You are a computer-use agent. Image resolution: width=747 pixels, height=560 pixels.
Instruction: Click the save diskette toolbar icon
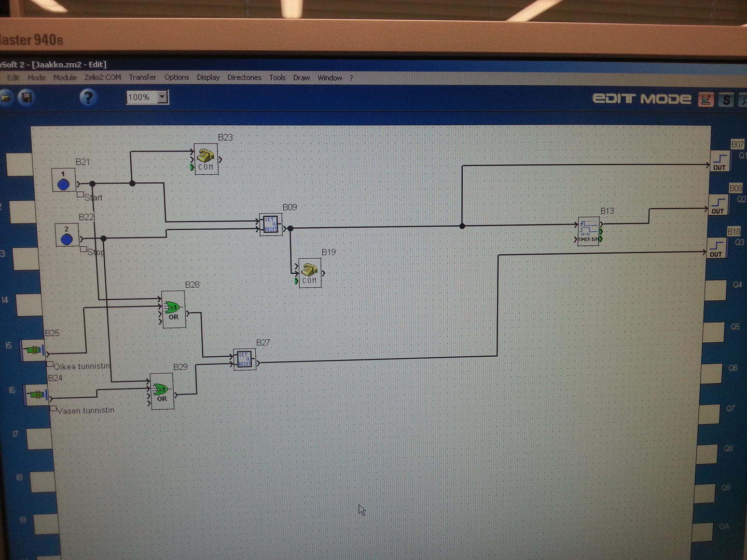coord(26,97)
